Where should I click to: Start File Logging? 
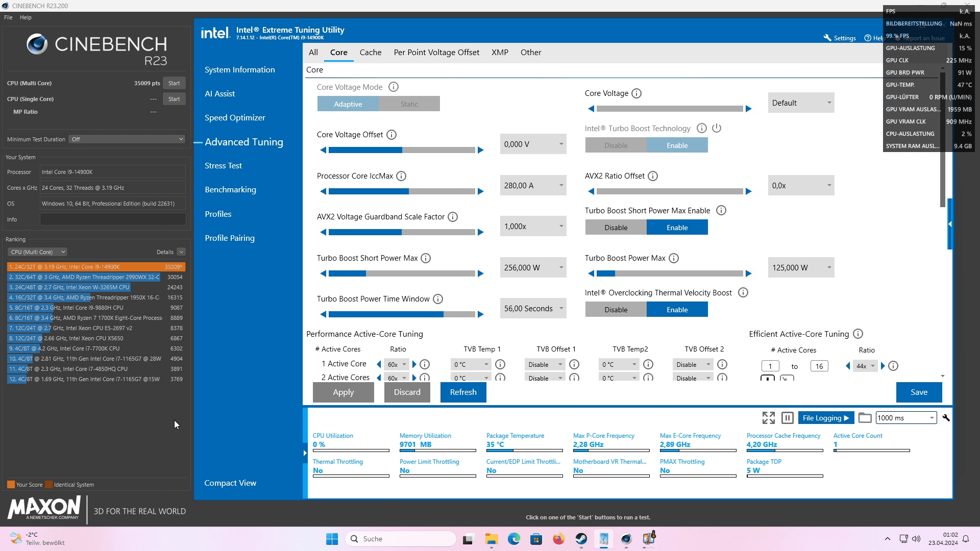[826, 418]
